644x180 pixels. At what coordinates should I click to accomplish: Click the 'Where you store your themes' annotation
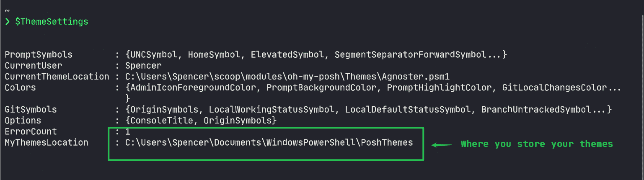[537, 144]
